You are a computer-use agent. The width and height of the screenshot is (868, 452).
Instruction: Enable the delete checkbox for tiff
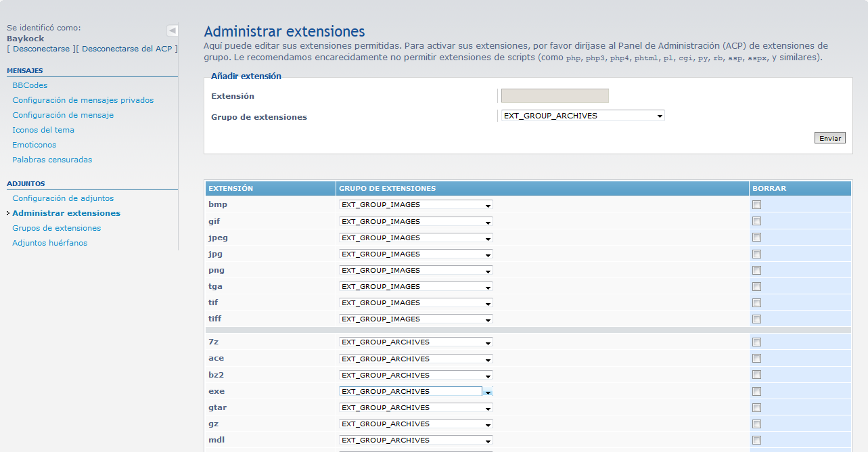pyautogui.click(x=756, y=319)
